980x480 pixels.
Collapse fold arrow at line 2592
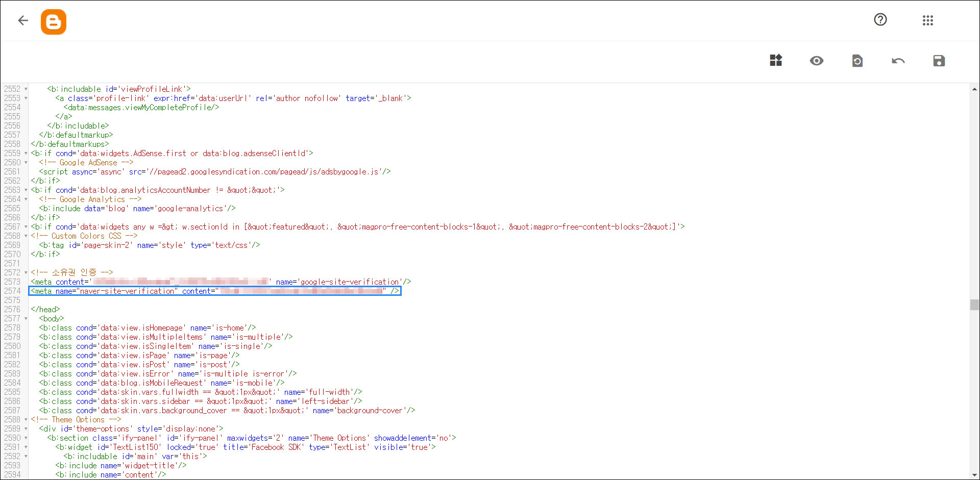[x=26, y=456]
